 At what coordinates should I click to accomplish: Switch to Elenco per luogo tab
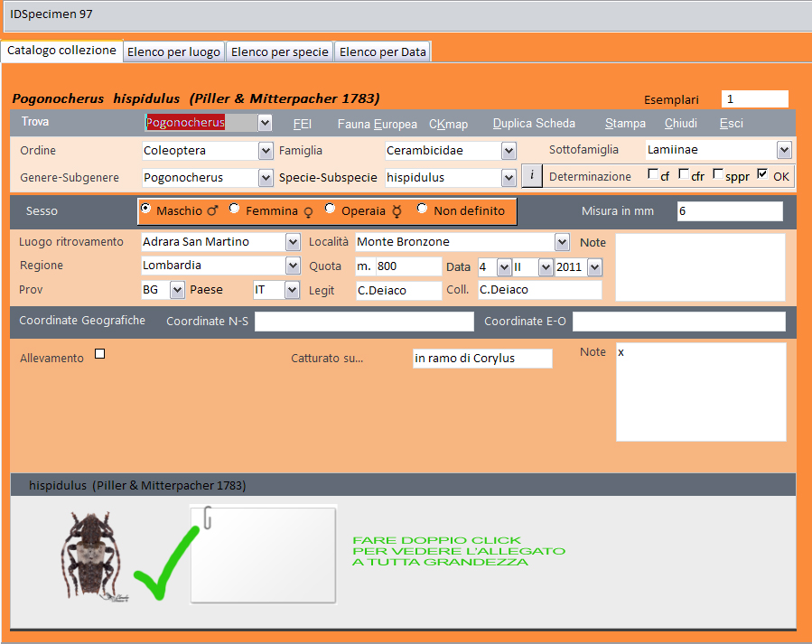click(173, 51)
